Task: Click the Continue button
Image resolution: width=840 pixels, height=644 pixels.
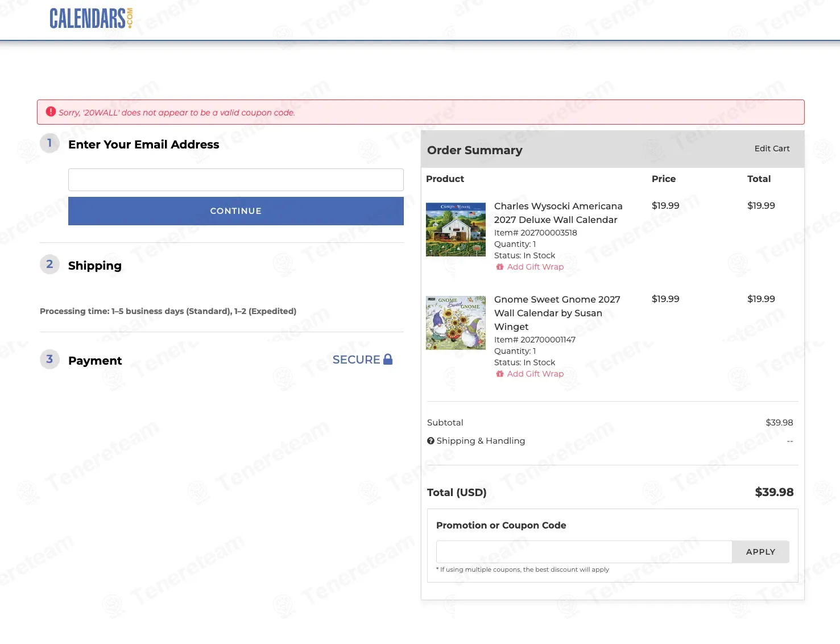Action: [236, 211]
